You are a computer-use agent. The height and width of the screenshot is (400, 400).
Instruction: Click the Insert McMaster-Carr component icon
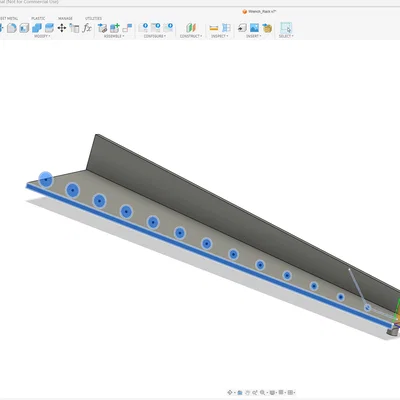(267, 28)
